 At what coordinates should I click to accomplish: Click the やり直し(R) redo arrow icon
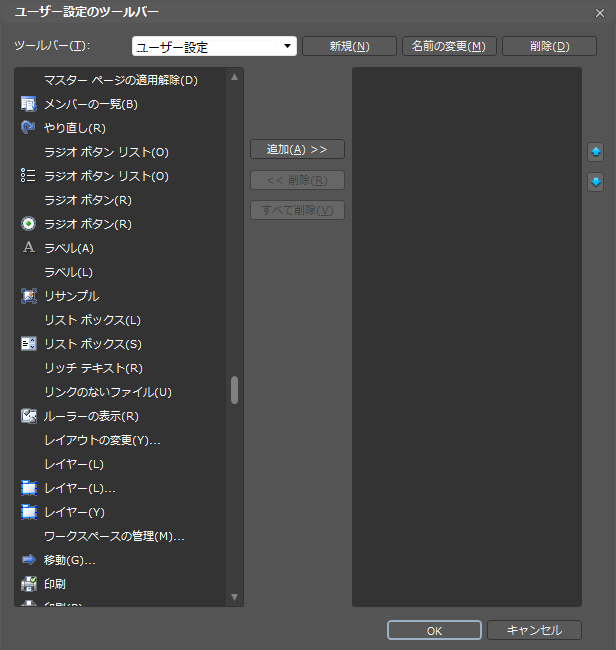pos(29,128)
